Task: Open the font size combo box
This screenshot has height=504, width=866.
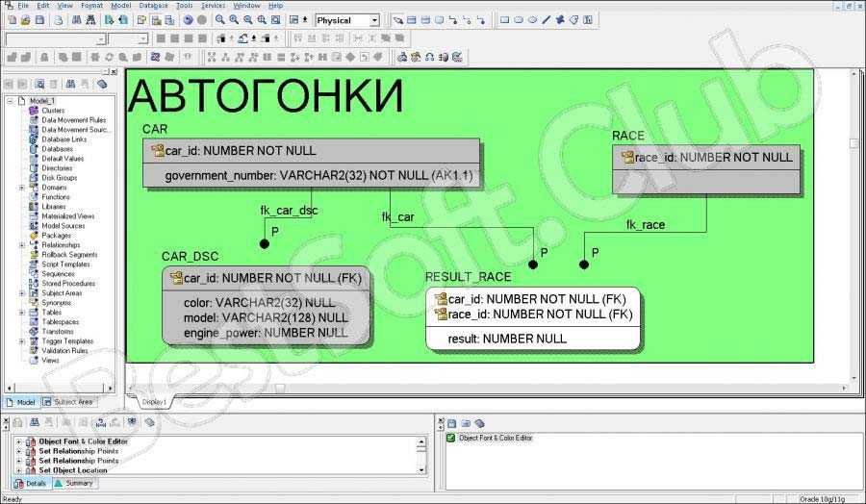Action: (128, 39)
